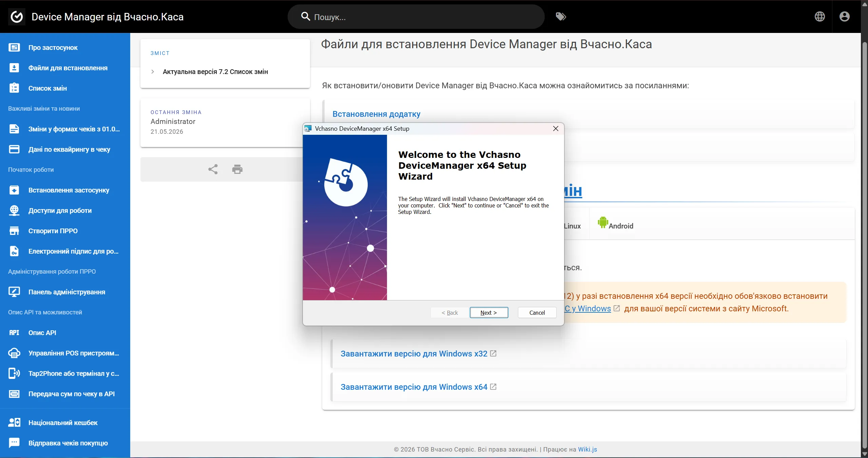Image resolution: width=868 pixels, height=458 pixels.
Task: Click the 'Пошук...' search field
Action: [416, 17]
